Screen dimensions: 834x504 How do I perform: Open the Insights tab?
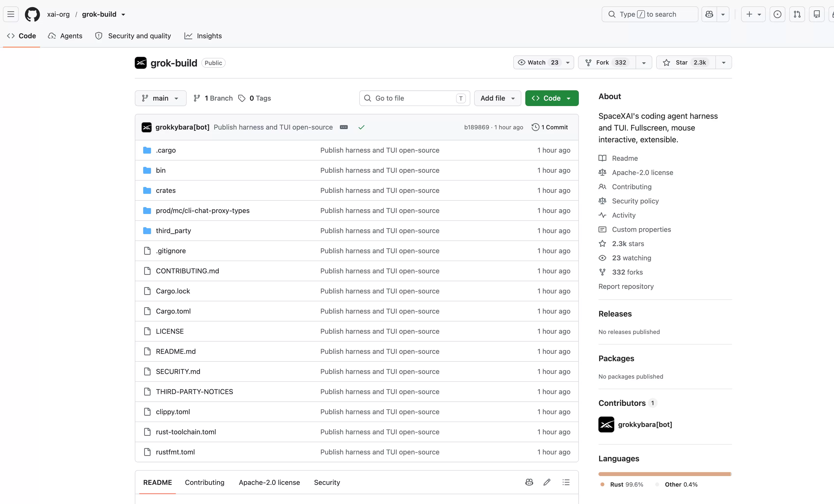[203, 36]
